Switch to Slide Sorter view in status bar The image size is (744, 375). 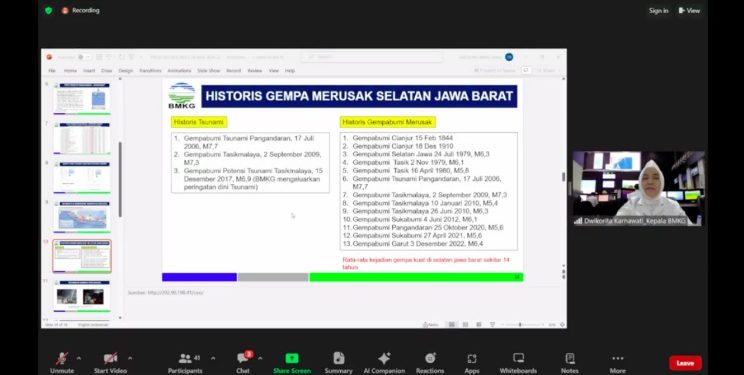(465, 325)
